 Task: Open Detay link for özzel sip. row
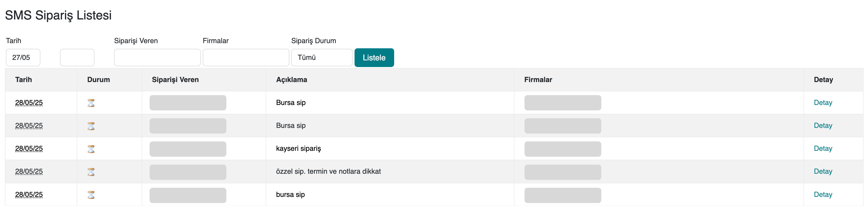click(822, 172)
